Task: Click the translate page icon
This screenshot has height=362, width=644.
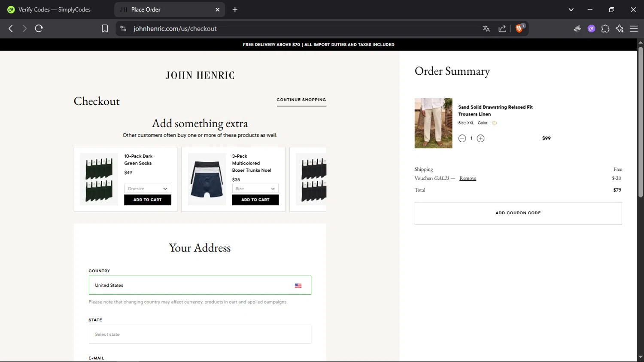Action: coord(486,29)
